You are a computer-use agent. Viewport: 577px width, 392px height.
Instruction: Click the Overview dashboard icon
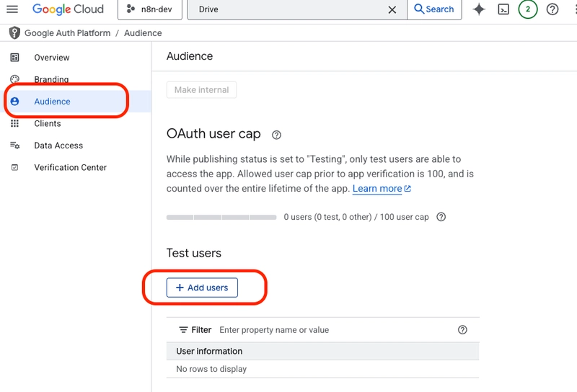14,58
